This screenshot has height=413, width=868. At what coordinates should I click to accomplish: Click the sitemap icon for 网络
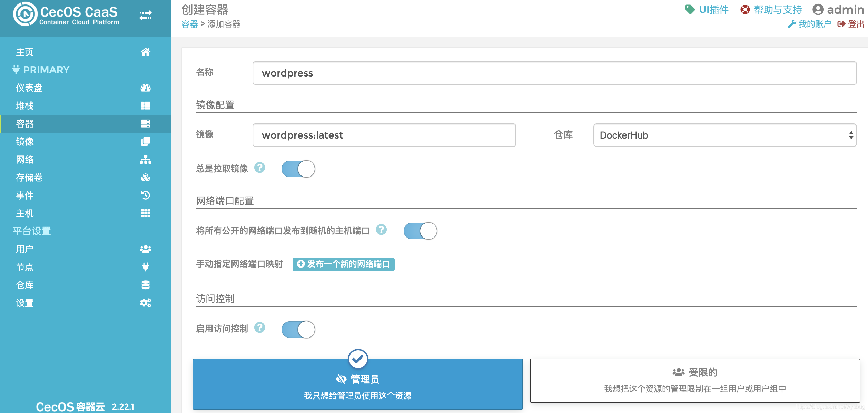pyautogui.click(x=146, y=159)
